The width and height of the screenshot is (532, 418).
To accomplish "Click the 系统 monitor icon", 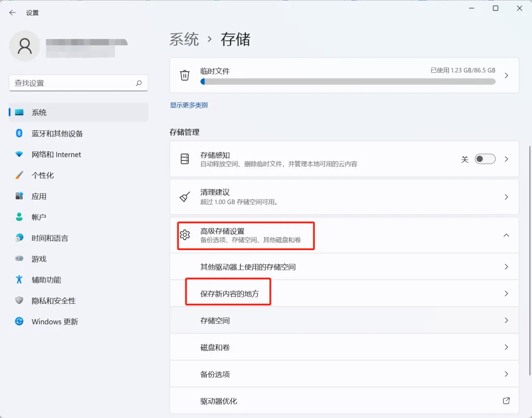I will (x=19, y=112).
